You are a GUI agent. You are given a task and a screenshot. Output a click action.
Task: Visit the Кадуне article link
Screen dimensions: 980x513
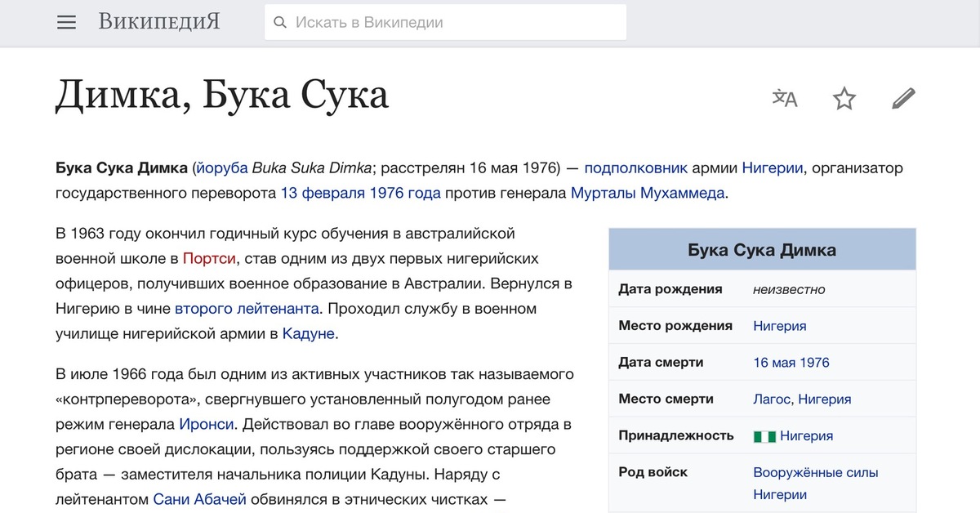pyautogui.click(x=308, y=334)
